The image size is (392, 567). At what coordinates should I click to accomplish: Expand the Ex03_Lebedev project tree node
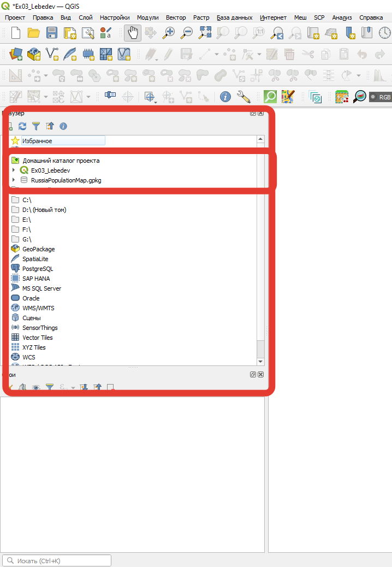click(x=14, y=170)
